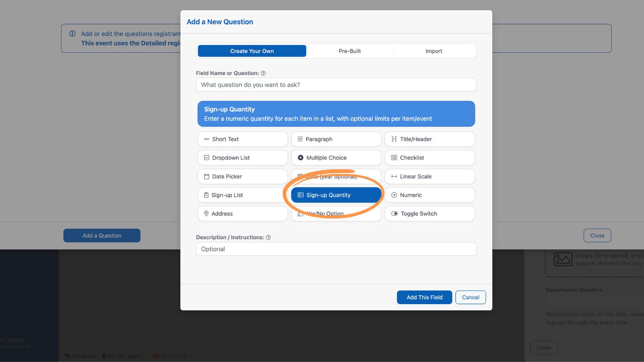Select the Multiple Choice field type
644x362 pixels.
point(336,158)
